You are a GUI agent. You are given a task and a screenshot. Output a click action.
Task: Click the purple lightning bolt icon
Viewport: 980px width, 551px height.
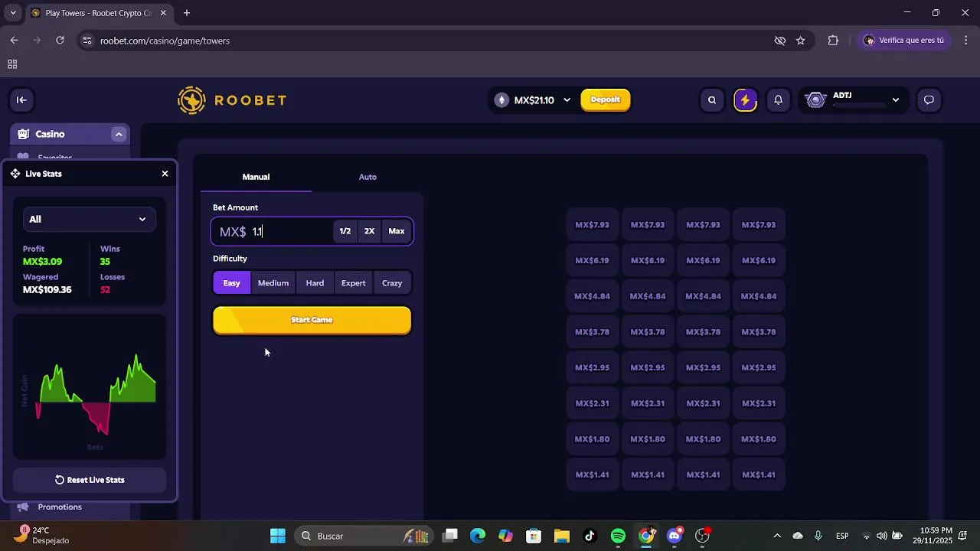click(746, 100)
